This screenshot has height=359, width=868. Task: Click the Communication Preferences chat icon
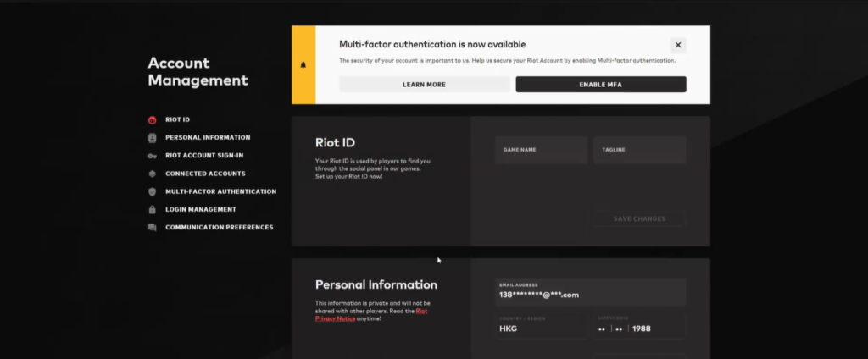(x=152, y=227)
